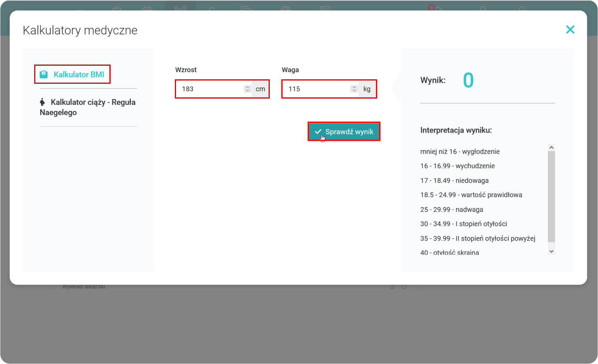Click the pregnancy calculator person icon
The height and width of the screenshot is (364, 598).
click(x=42, y=102)
